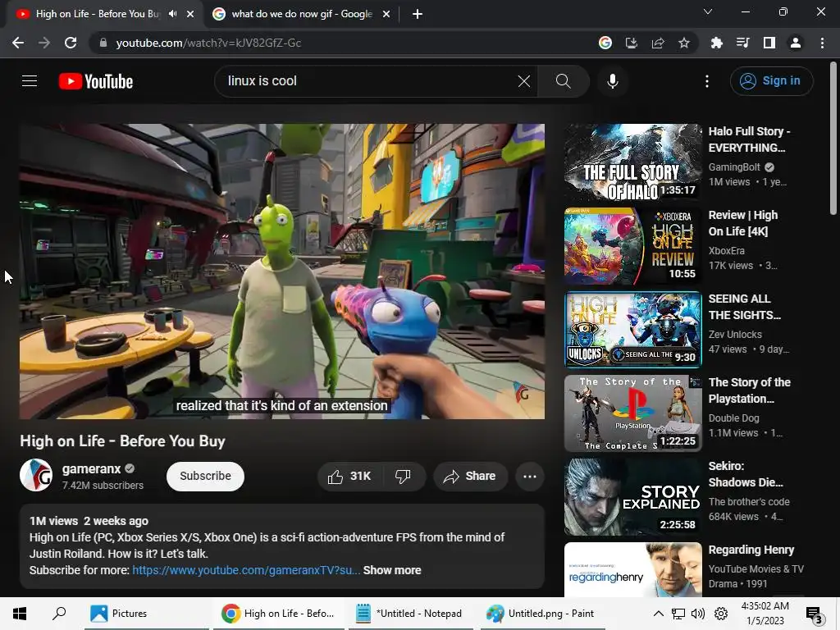Install app via the download icon in address bar
Screen dimensions: 840x630
(632, 43)
